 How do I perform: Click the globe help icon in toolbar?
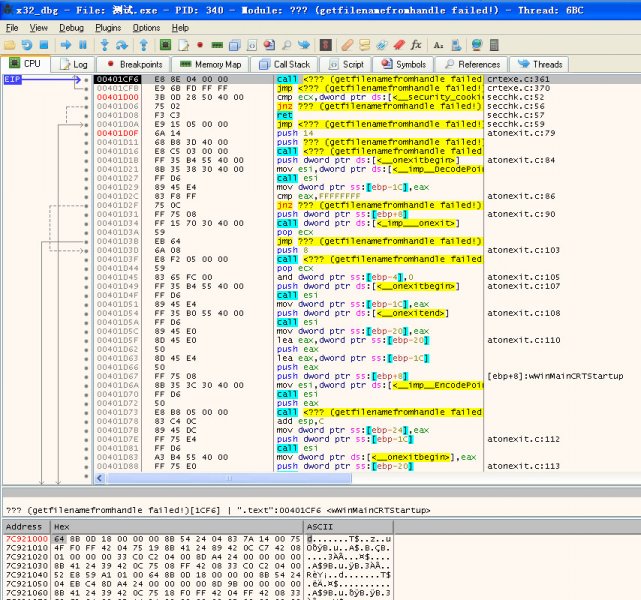pyautogui.click(x=477, y=45)
